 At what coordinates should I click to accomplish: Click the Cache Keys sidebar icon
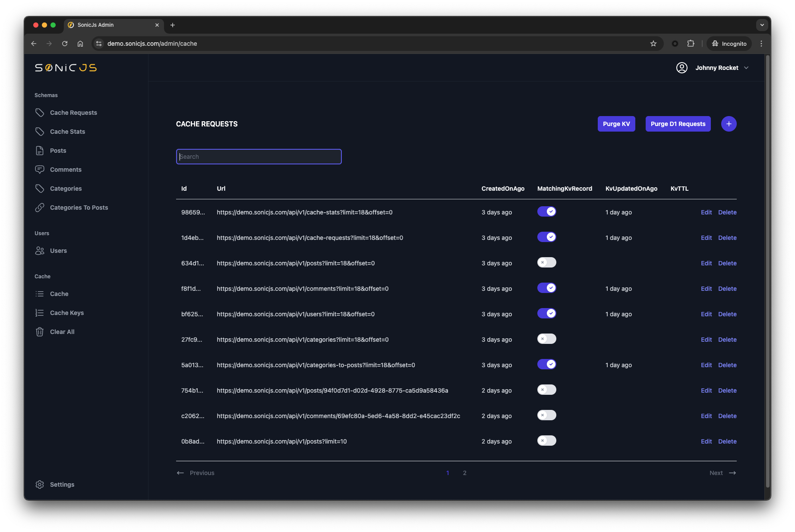click(40, 312)
